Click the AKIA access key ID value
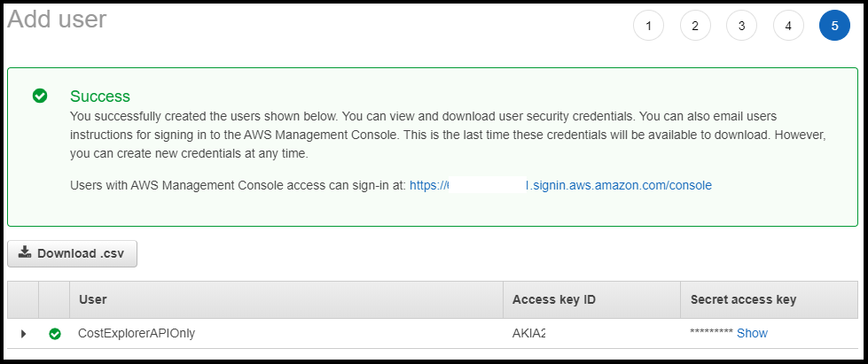 pos(529,333)
